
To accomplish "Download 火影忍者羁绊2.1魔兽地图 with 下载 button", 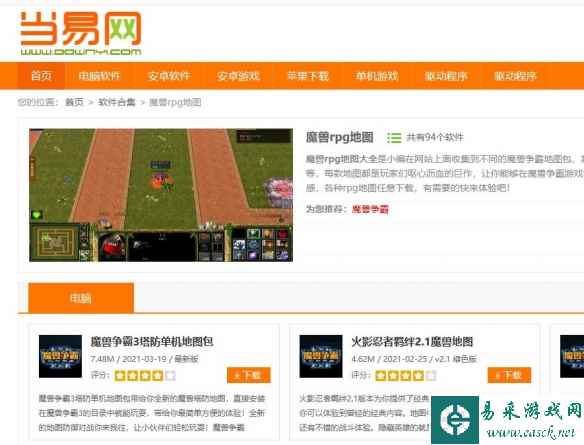I will click(x=510, y=375).
